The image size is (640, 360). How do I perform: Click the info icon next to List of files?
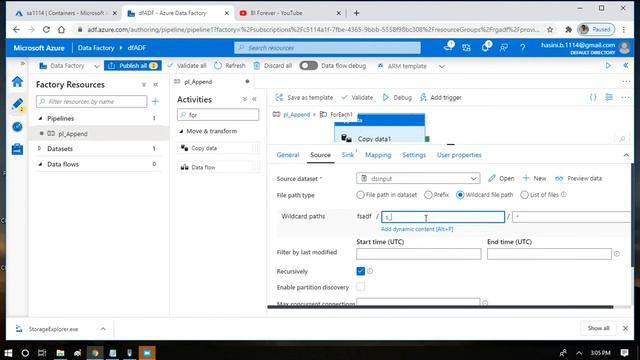pos(564,195)
